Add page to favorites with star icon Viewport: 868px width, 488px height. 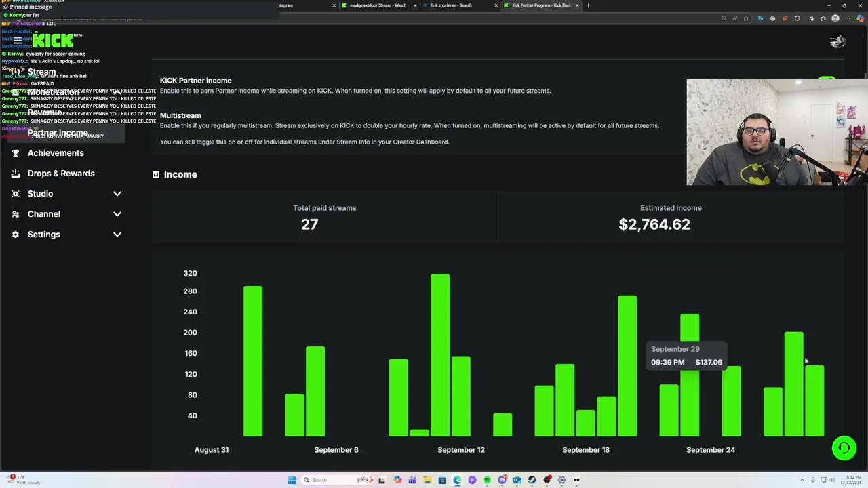tap(746, 18)
